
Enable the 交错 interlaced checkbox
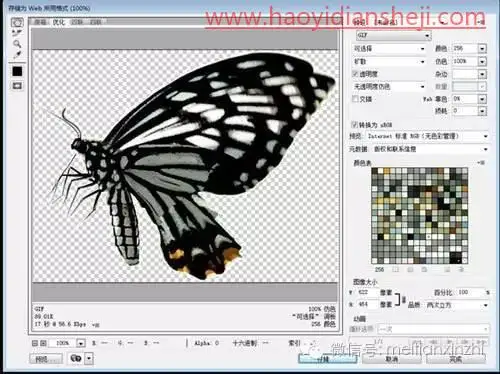(355, 99)
